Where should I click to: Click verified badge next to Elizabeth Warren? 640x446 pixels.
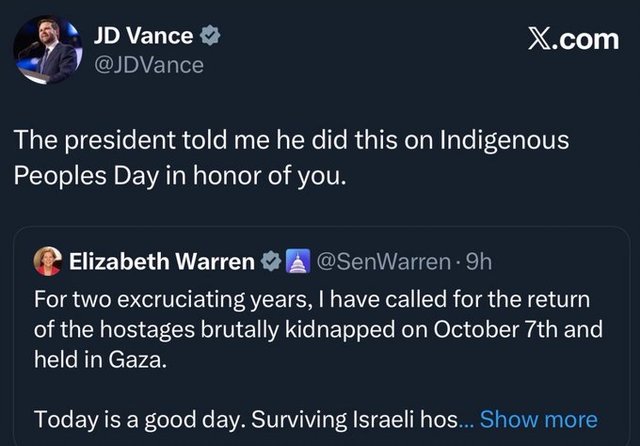coord(270,263)
